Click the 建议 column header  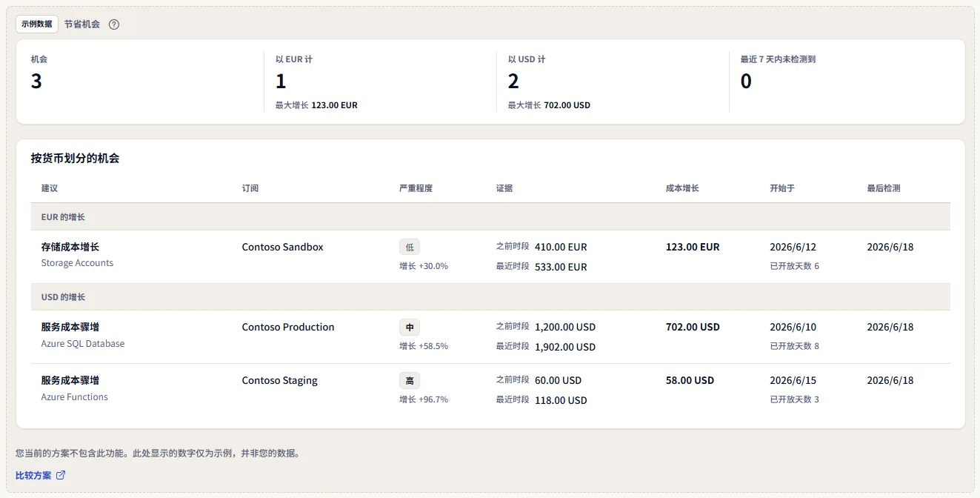(x=50, y=188)
